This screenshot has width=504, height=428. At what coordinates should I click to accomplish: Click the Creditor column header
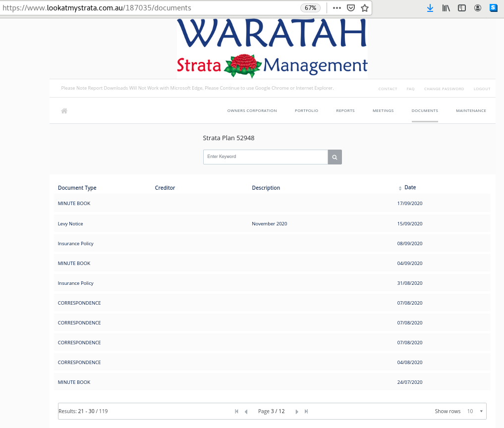click(x=165, y=188)
